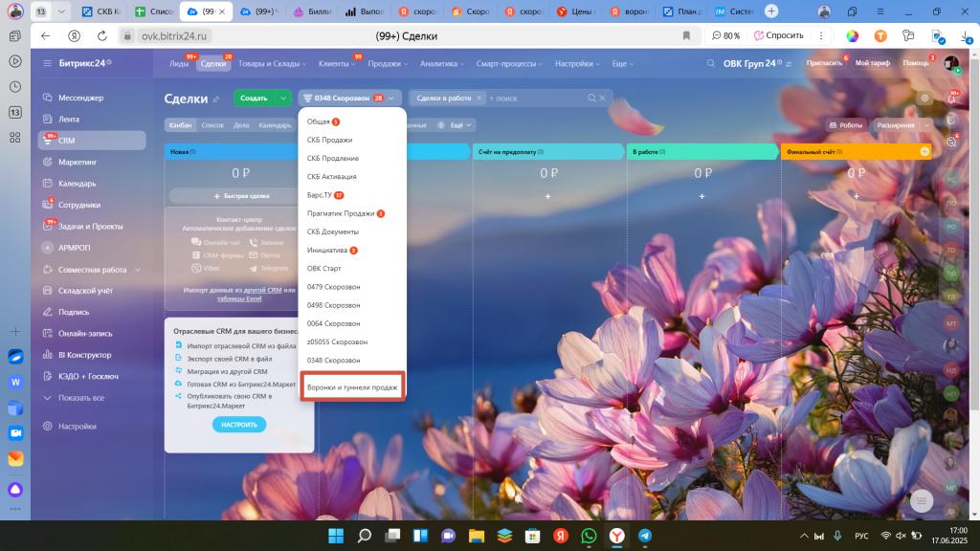This screenshot has width=980, height=551.
Task: Expand Товары и Склады menu
Action: coord(272,64)
